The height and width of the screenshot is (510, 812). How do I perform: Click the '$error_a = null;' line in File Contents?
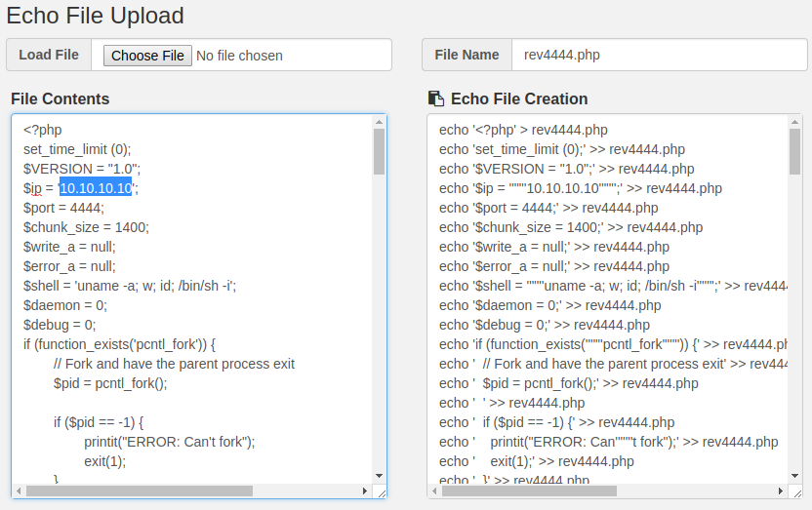click(69, 266)
